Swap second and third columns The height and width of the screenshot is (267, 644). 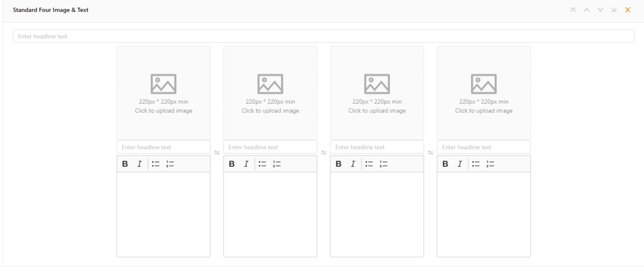click(324, 153)
